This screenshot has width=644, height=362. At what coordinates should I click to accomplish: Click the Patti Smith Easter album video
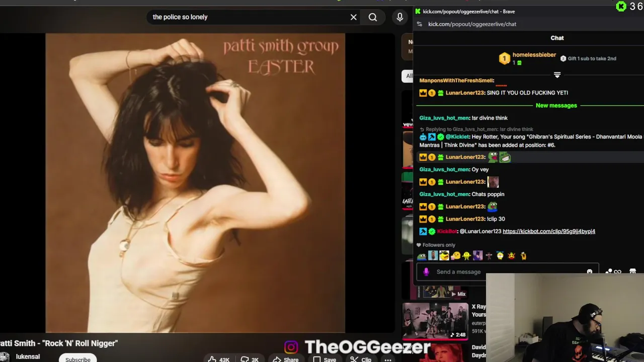tap(195, 183)
